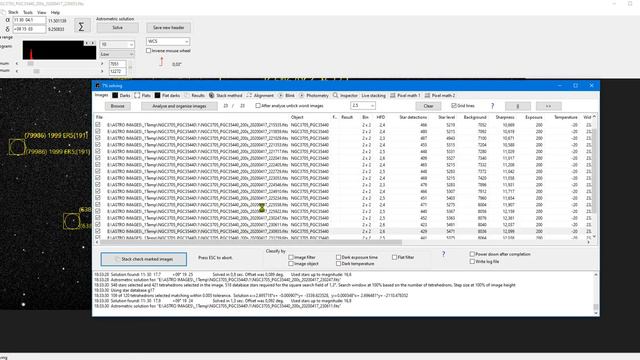Click Stack check-marked images button

pyautogui.click(x=144, y=259)
